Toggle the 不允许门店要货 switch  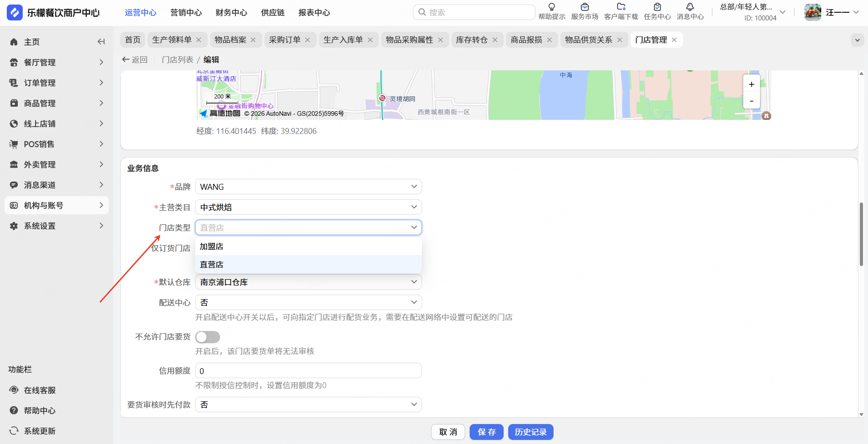point(207,337)
